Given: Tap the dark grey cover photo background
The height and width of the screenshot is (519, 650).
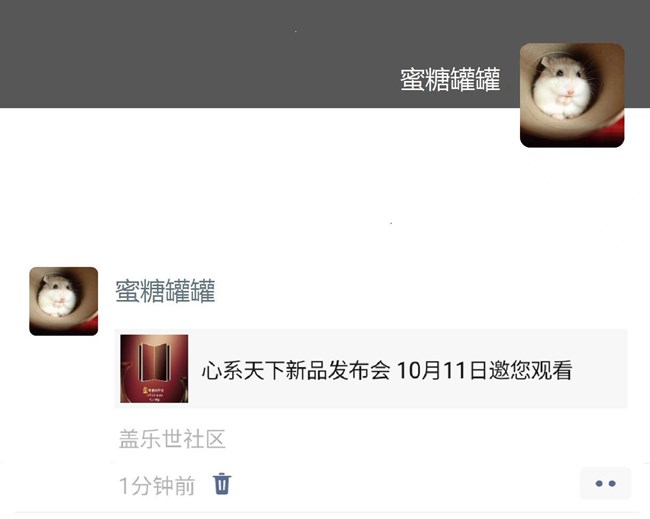Looking at the screenshot, I should point(207,54).
